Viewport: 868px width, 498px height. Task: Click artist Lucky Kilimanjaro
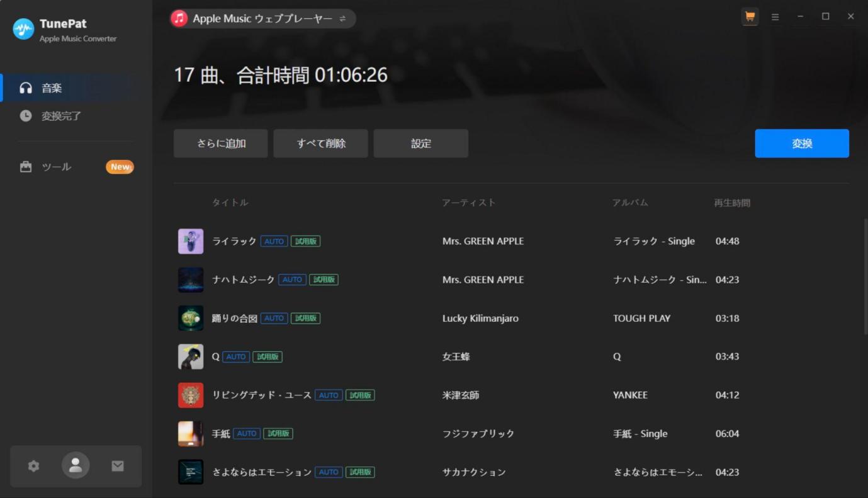[480, 318]
